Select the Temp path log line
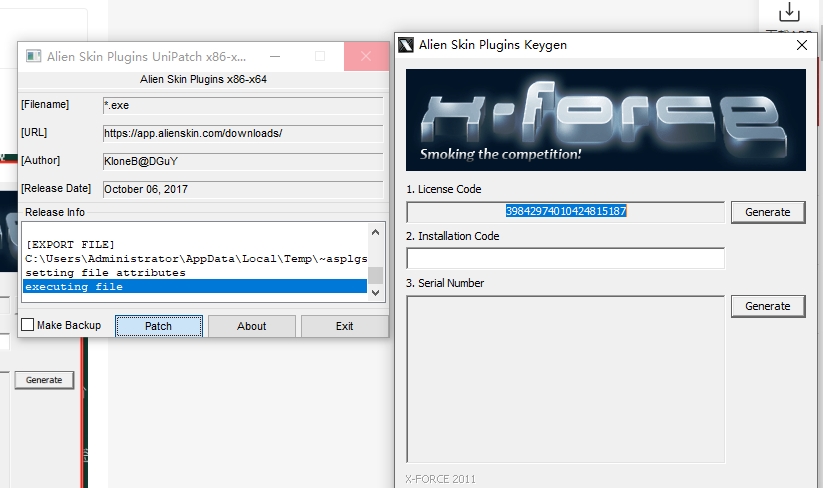823x488 pixels. pyautogui.click(x=195, y=259)
